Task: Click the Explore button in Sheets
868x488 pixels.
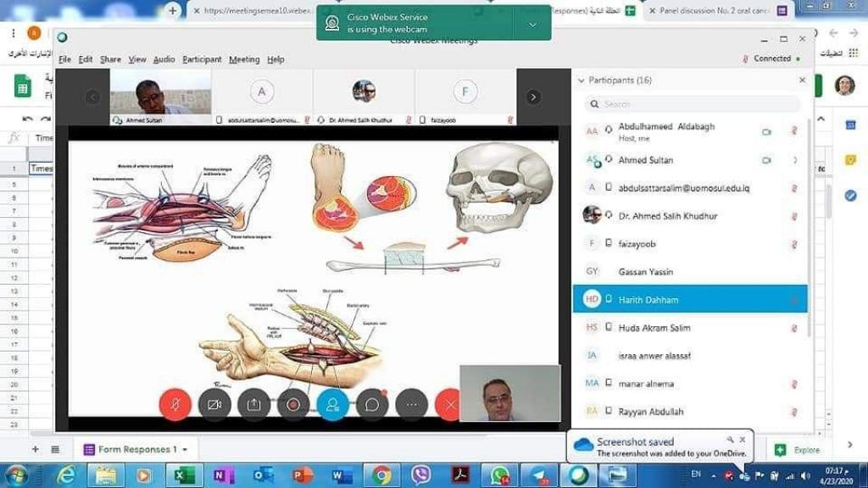Action: pos(798,450)
